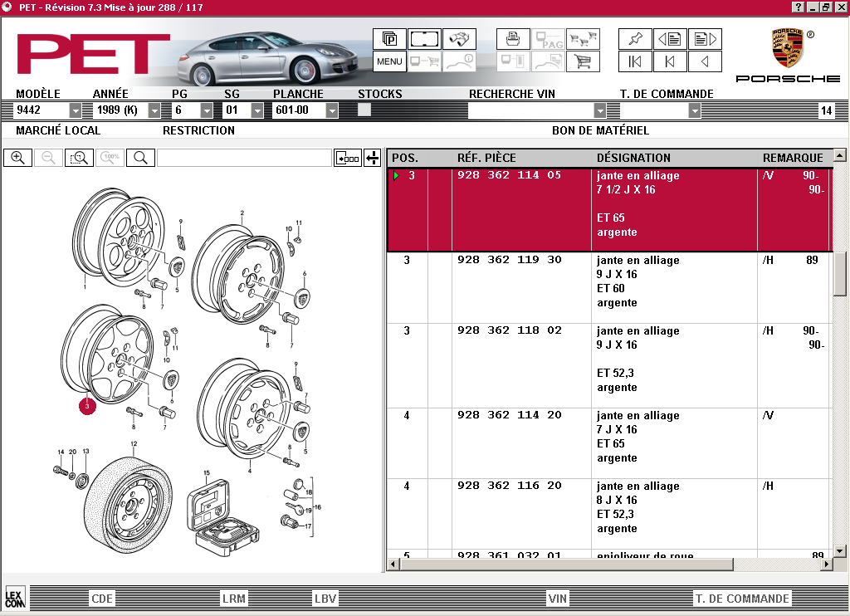Select part row 928 362 114 20

pos(608,443)
